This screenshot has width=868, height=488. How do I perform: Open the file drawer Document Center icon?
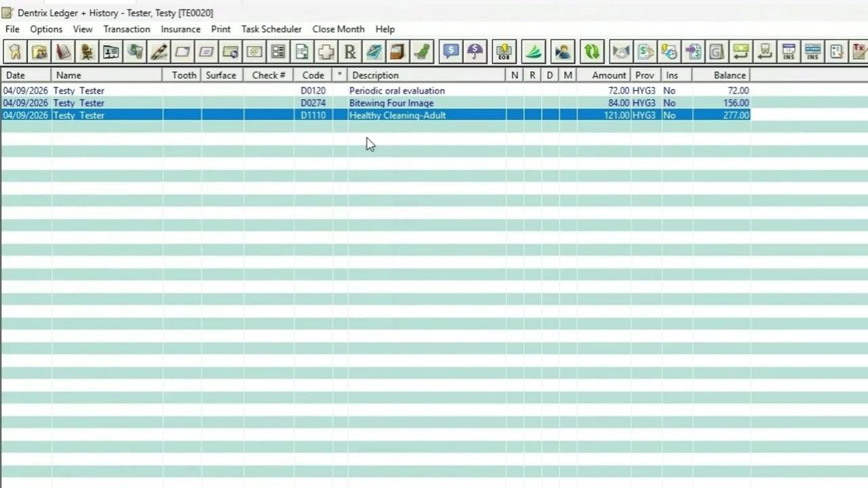[397, 52]
